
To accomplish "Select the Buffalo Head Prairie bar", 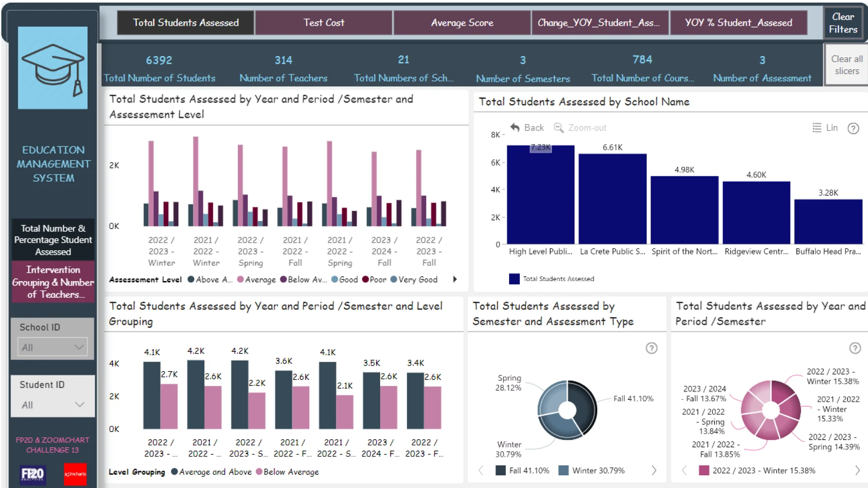I will 828,222.
